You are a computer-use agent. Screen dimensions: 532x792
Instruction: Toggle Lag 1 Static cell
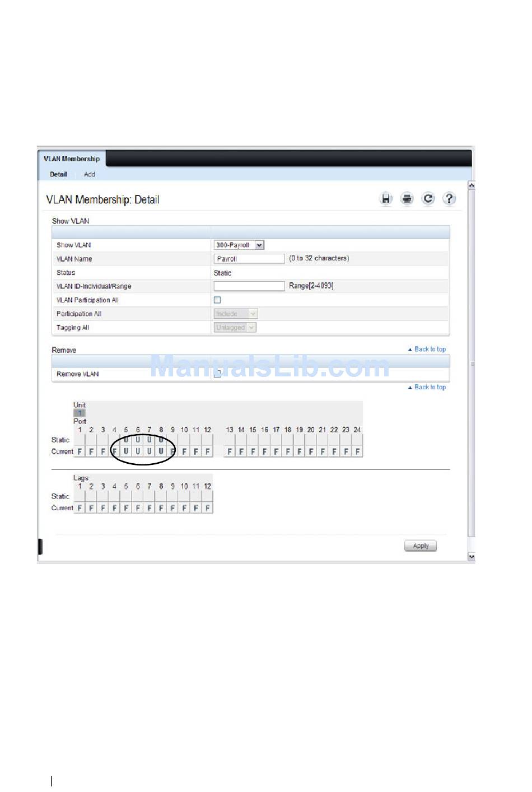[x=80, y=496]
